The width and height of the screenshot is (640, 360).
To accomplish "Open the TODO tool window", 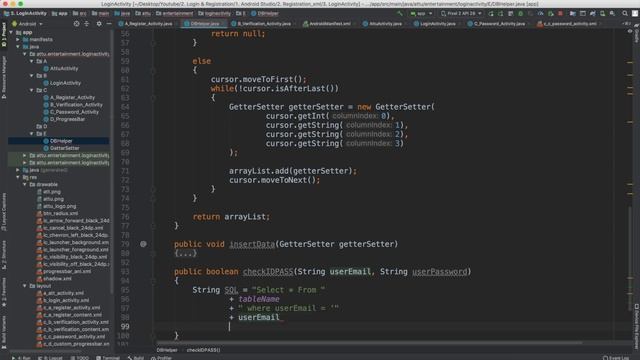I will (x=80, y=358).
